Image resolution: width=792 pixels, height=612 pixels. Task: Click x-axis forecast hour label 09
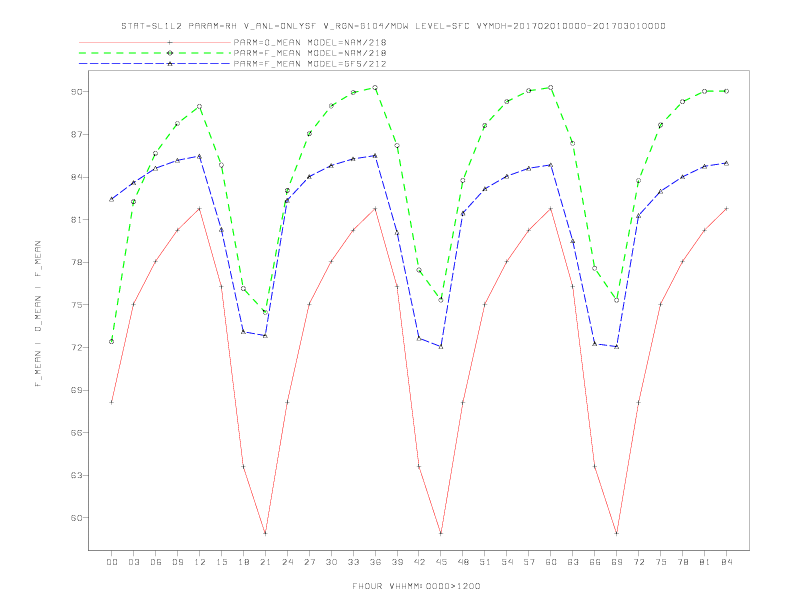click(x=177, y=562)
